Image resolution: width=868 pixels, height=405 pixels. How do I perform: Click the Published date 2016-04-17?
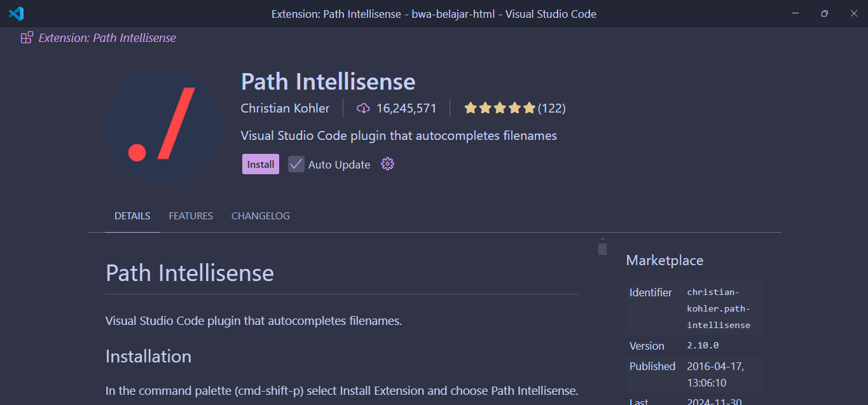(715, 374)
